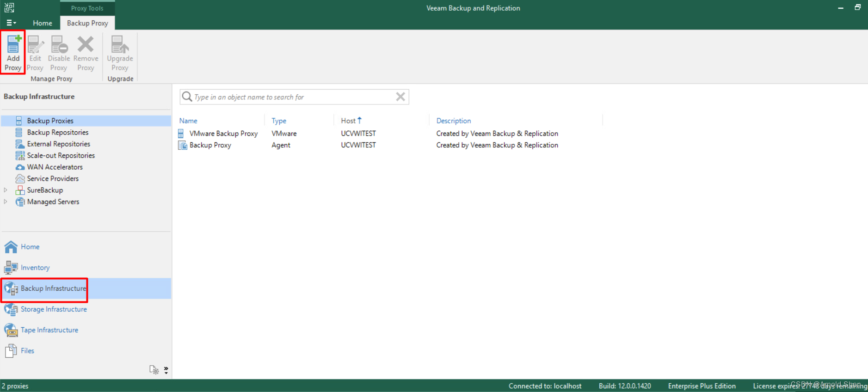Open the Backup Infrastructure view
The height and width of the screenshot is (392, 868).
tap(86, 288)
